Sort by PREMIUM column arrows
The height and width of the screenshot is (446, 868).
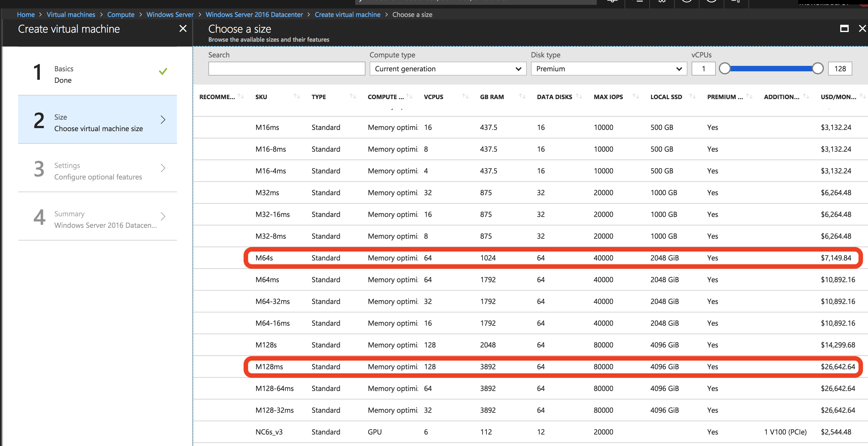(749, 96)
